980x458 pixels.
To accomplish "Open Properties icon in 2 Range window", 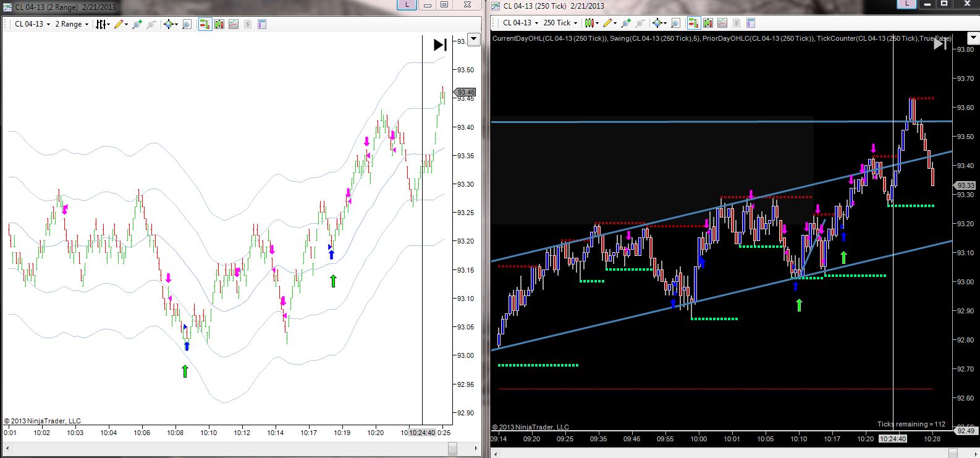I will click(x=262, y=24).
